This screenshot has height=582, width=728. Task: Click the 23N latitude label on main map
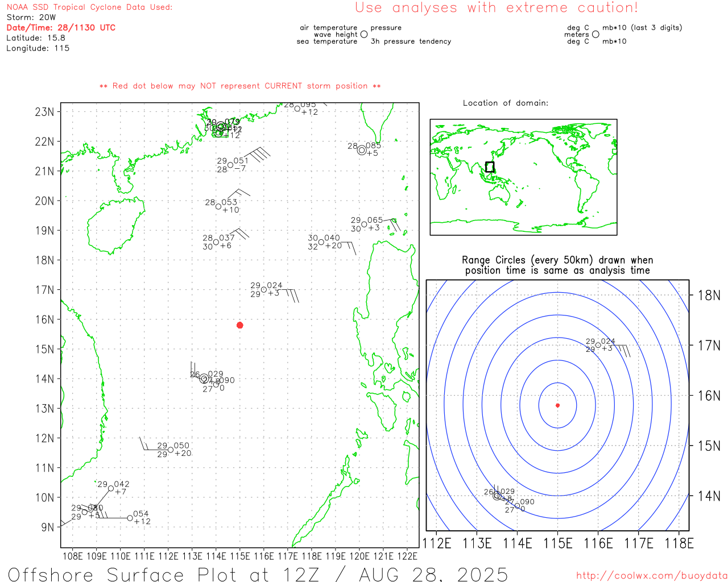[x=44, y=112]
